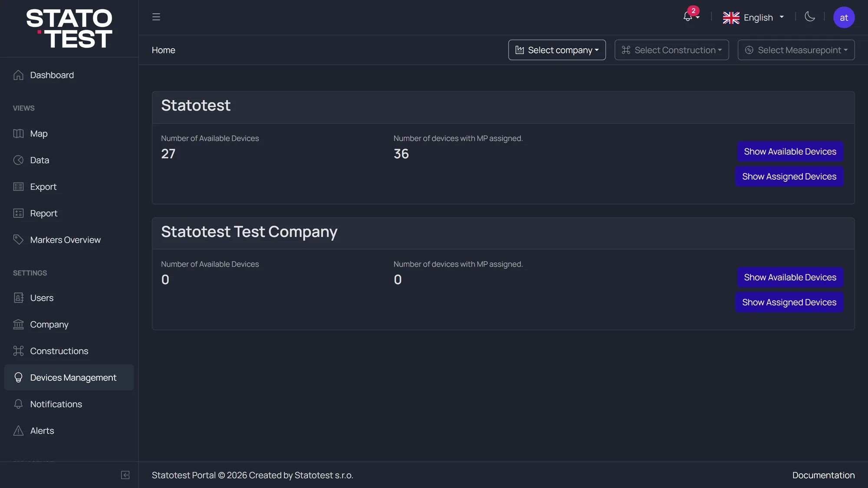Click the Constructions icon

pos(18,350)
